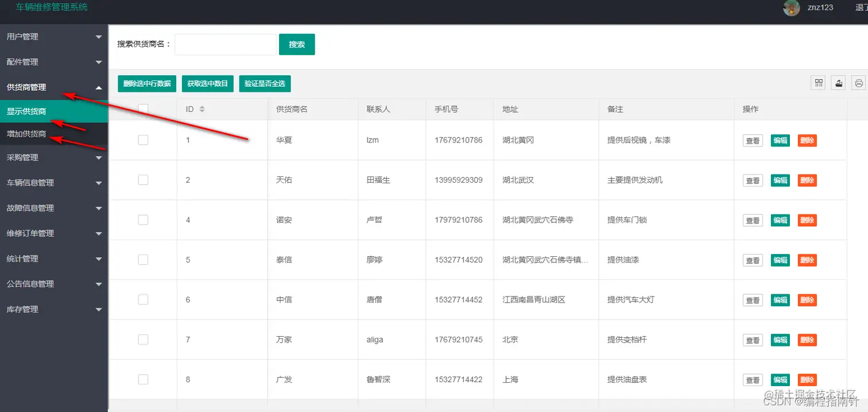Toggle the select-all header checkbox
The height and width of the screenshot is (412, 868).
coord(143,109)
